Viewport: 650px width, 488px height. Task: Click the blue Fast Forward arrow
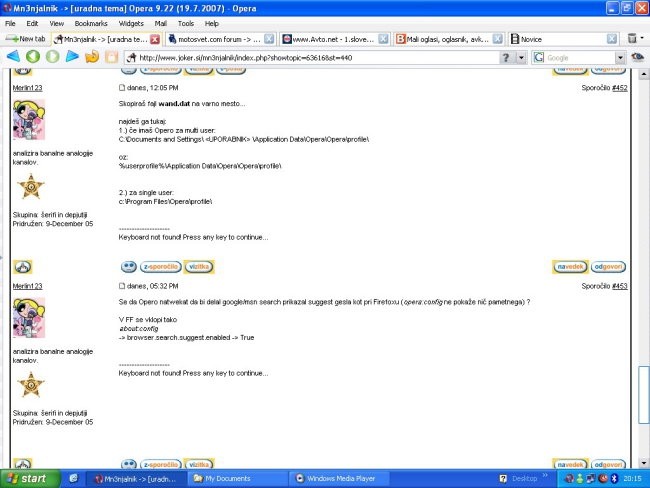(x=72, y=57)
